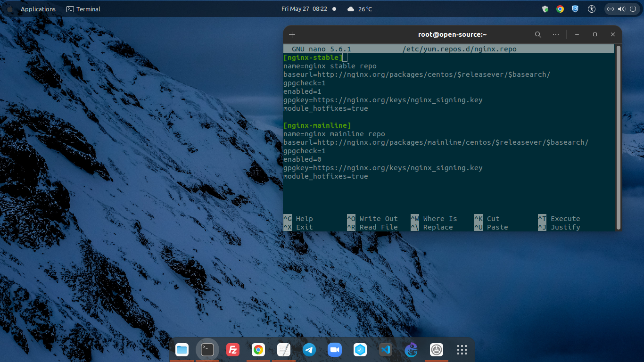Screen dimensions: 644x362
Task: Open the accessibility menu in the top bar
Action: (x=592, y=9)
